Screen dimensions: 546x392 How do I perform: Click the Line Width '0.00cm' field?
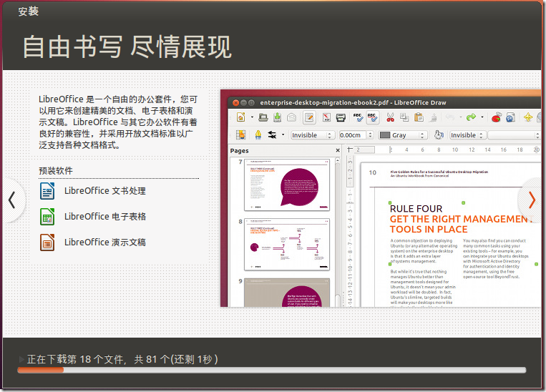(x=353, y=134)
